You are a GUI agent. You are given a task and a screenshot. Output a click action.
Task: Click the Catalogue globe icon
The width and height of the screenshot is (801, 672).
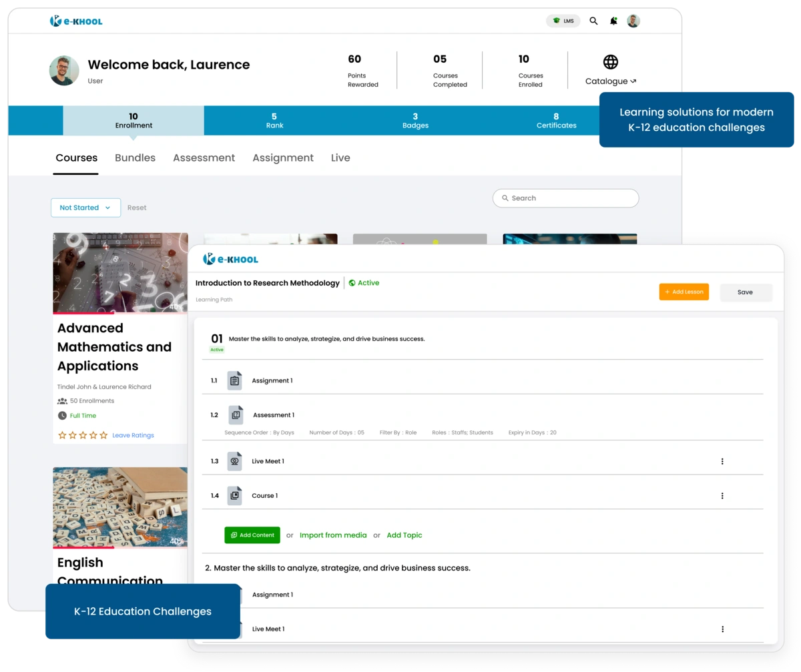click(610, 62)
